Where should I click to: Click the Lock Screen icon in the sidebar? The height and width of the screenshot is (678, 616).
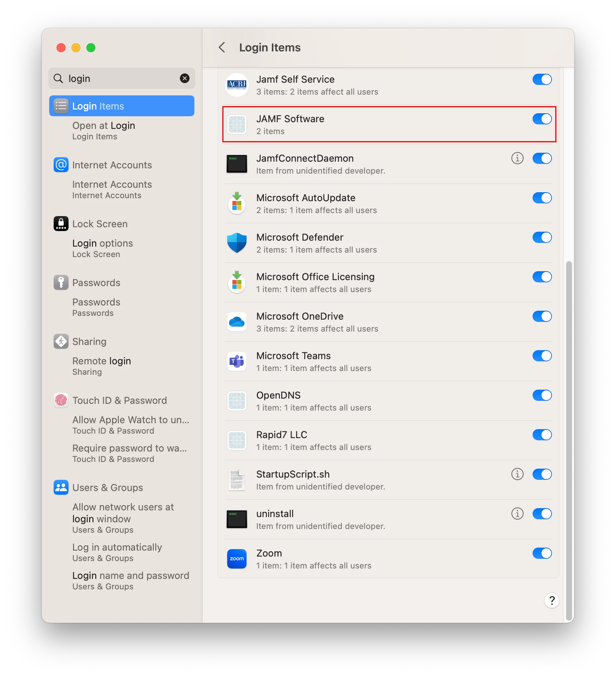pyautogui.click(x=61, y=224)
